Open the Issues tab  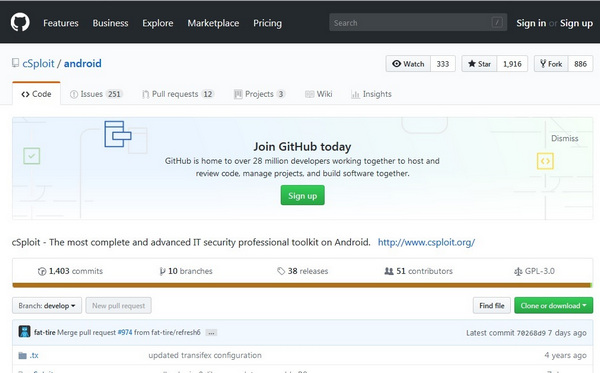96,94
